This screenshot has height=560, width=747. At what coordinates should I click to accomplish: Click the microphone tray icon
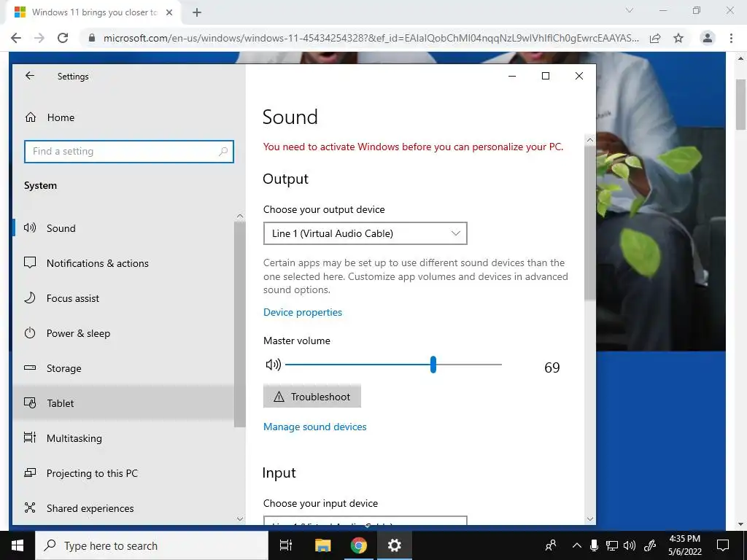[594, 545]
